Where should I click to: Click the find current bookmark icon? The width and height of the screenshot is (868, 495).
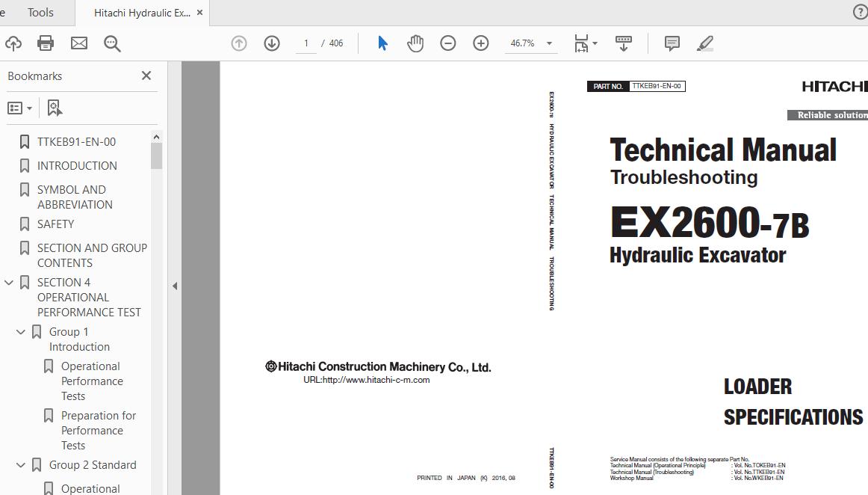55,108
